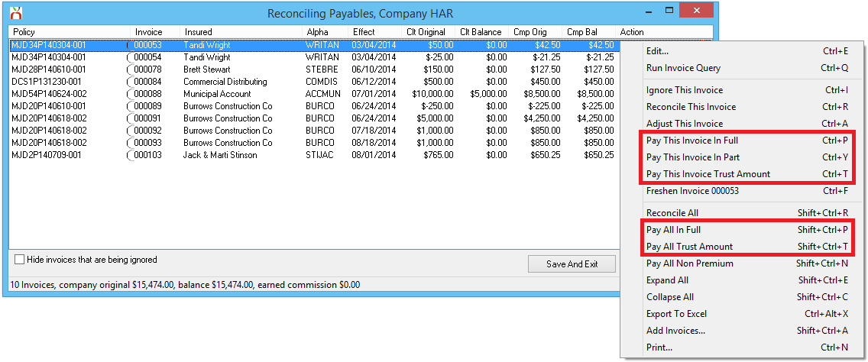Viewport: 868px width, 362px height.
Task: Select policy MJD28P140610-001 row
Action: click(x=49, y=69)
